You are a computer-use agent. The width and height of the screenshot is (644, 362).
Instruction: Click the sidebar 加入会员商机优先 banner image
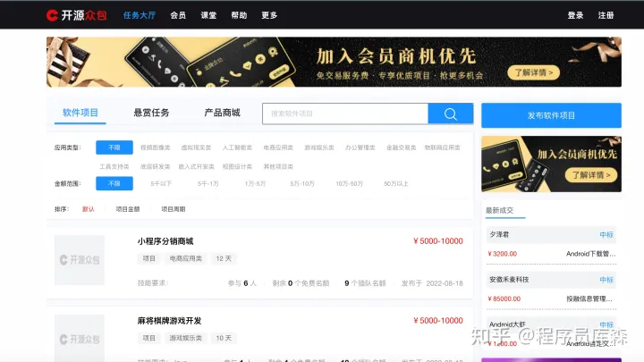551,164
